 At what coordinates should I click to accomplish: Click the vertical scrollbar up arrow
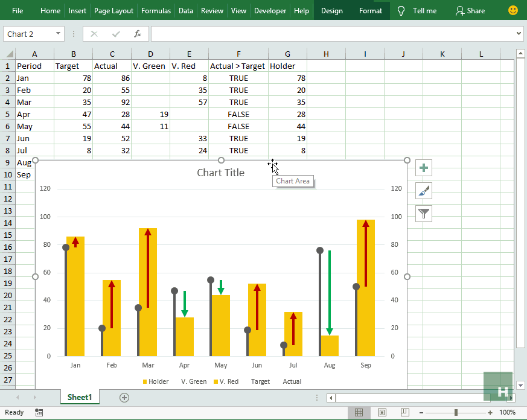[x=520, y=53]
